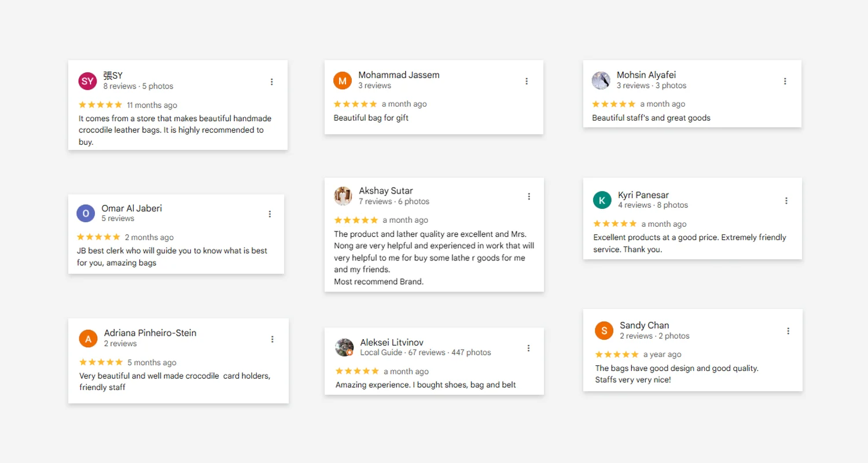Open options for Adriana Pinheiro-Stein's review
This screenshot has width=868, height=463.
pyautogui.click(x=273, y=339)
